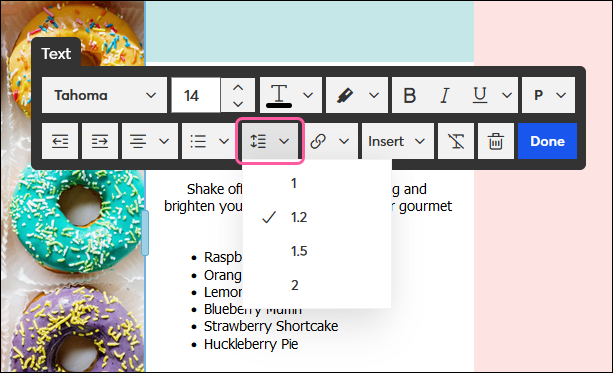The height and width of the screenshot is (373, 613).
Task: Click the link chain icon
Action: click(x=318, y=141)
